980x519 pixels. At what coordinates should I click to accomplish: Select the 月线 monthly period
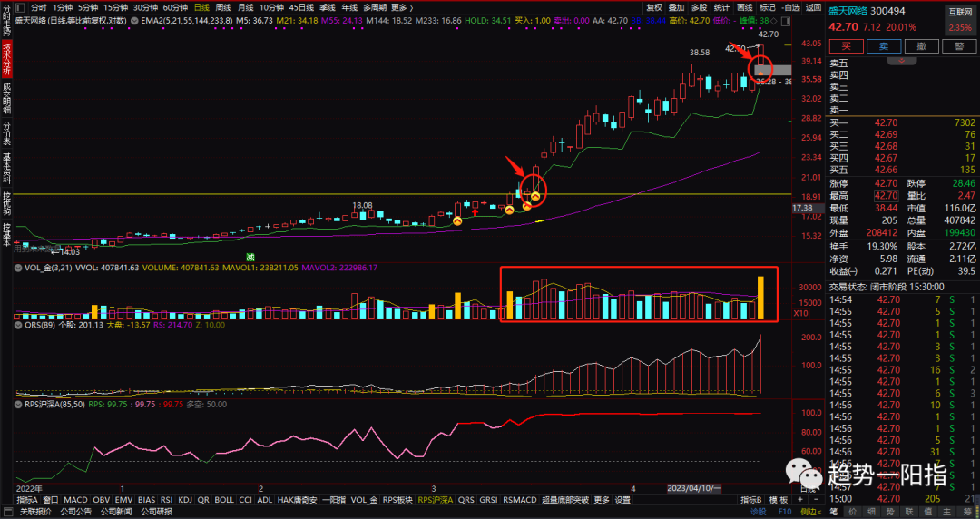[245, 7]
